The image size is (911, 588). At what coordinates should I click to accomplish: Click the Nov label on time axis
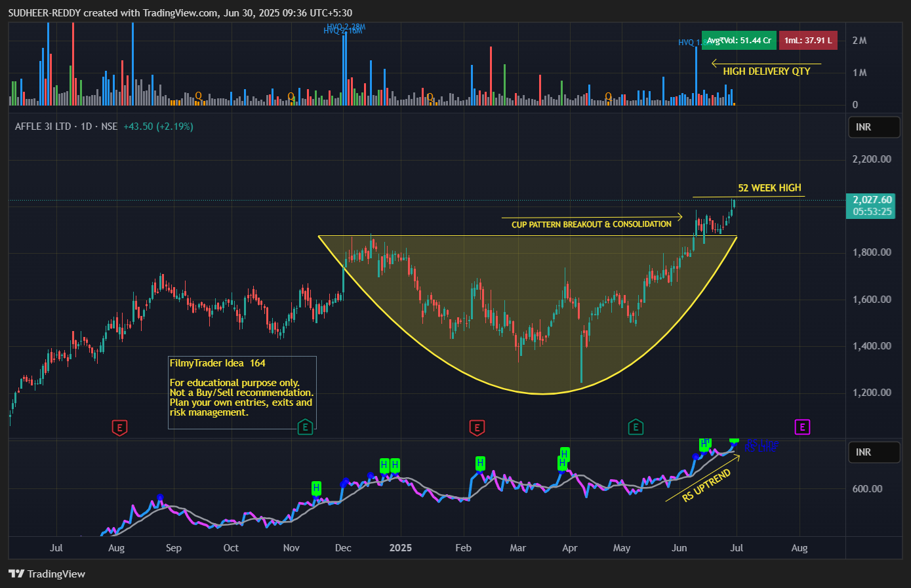(291, 548)
